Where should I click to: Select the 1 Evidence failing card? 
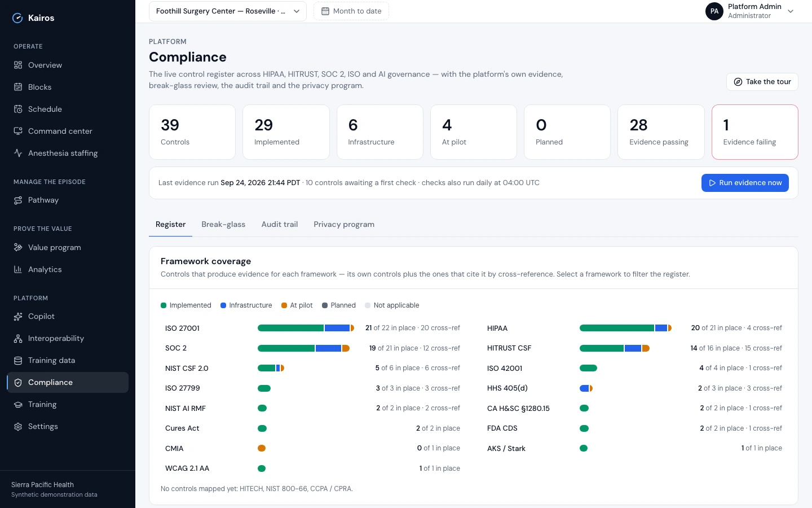coord(755,132)
